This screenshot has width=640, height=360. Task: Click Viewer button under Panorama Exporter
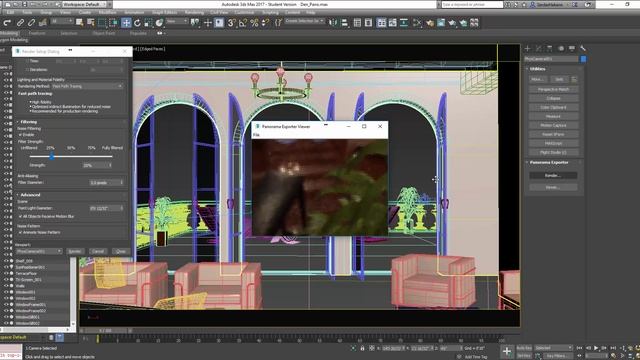coord(553,187)
